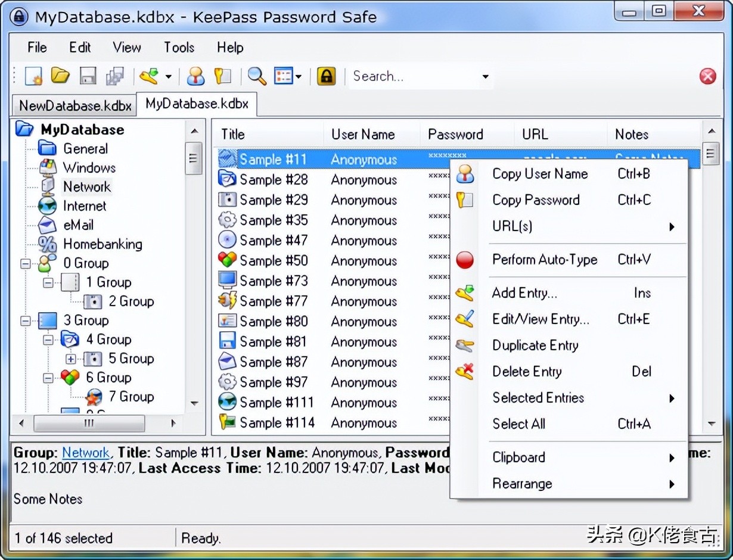Collapse the 4 Group tree node
Screen dimensions: 733x560
[48, 340]
